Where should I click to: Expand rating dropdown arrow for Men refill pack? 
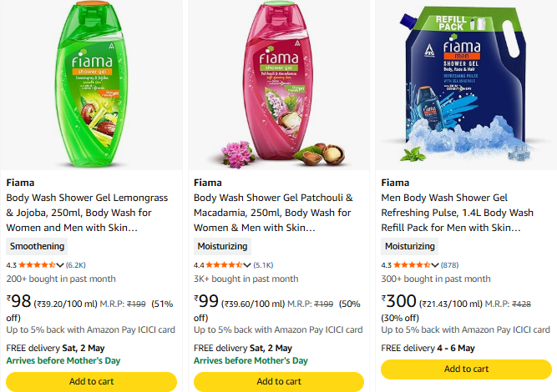434,265
